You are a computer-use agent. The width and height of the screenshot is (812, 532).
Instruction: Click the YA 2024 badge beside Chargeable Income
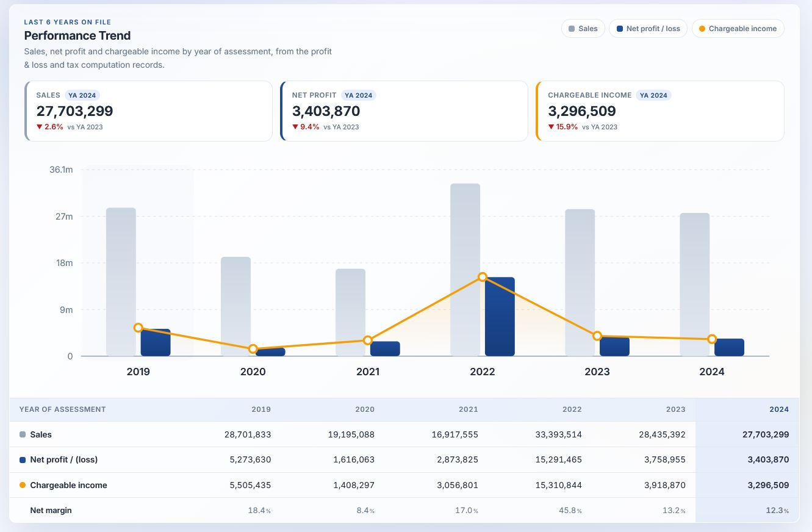[x=654, y=95]
